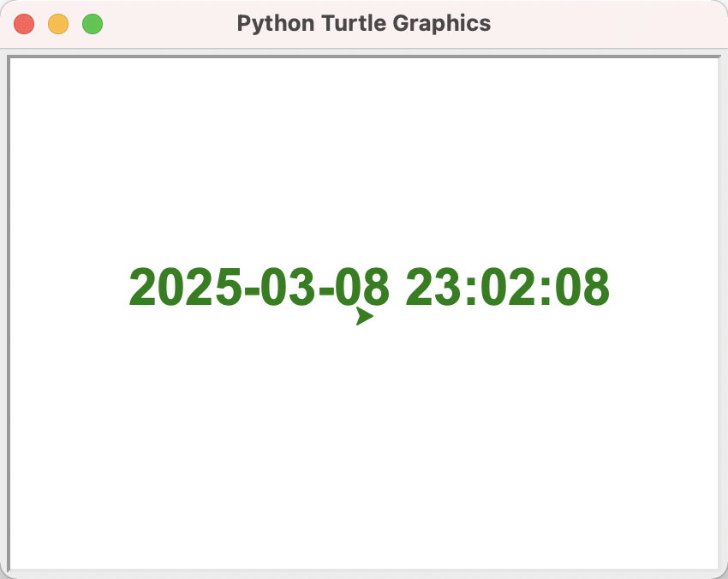Click empty canvas area below the timestamp
This screenshot has height=579, width=728.
click(363, 445)
